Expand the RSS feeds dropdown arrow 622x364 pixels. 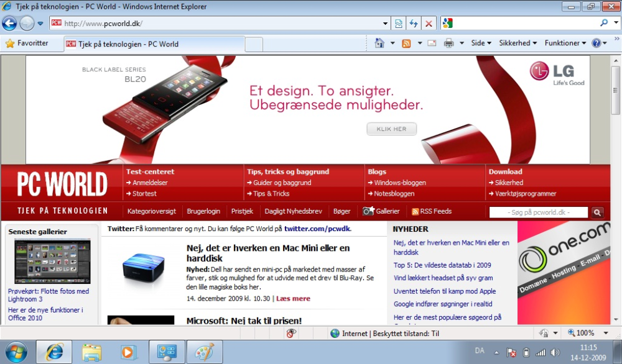point(419,43)
